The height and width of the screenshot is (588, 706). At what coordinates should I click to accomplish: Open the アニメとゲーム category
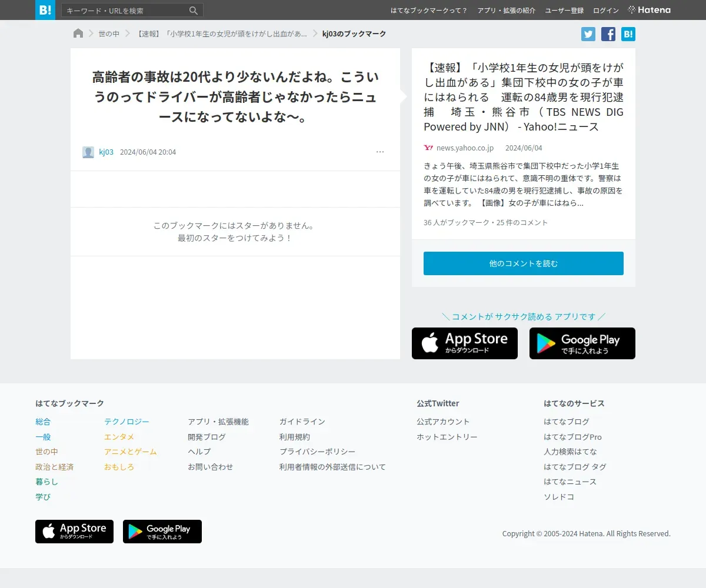(131, 452)
